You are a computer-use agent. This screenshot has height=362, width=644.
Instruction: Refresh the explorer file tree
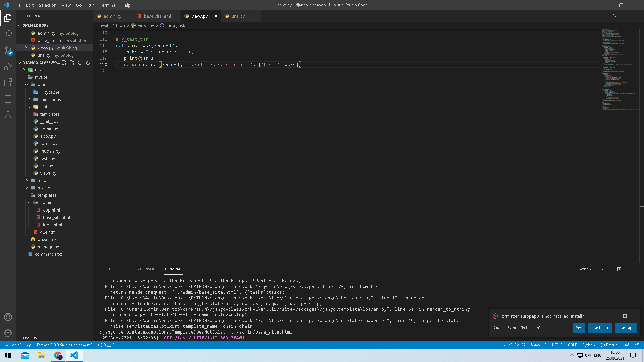click(80, 63)
